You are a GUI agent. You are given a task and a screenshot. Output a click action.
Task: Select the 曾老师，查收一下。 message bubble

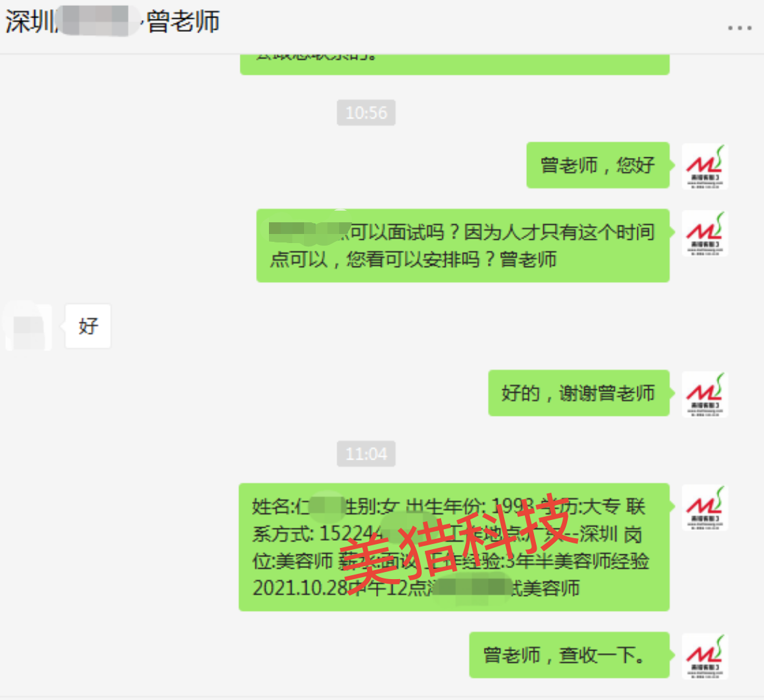[x=569, y=655]
